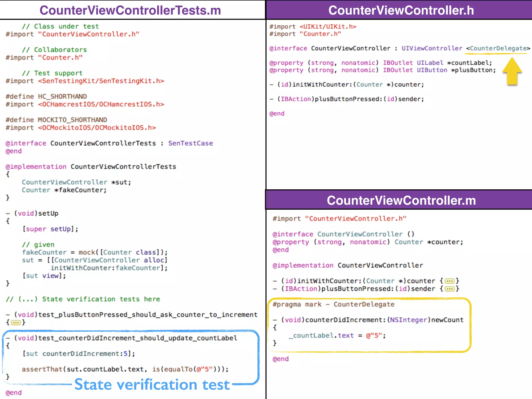Click the "// given" comment

38,245
